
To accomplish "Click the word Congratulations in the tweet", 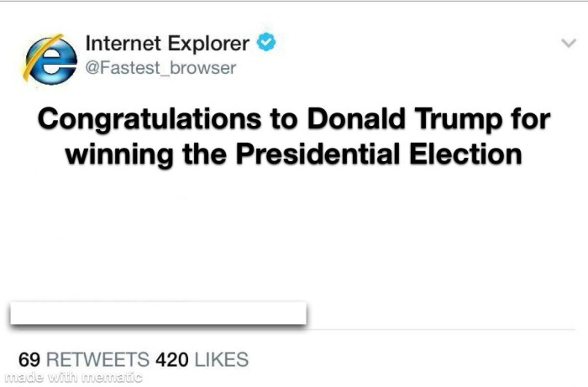I will [149, 119].
